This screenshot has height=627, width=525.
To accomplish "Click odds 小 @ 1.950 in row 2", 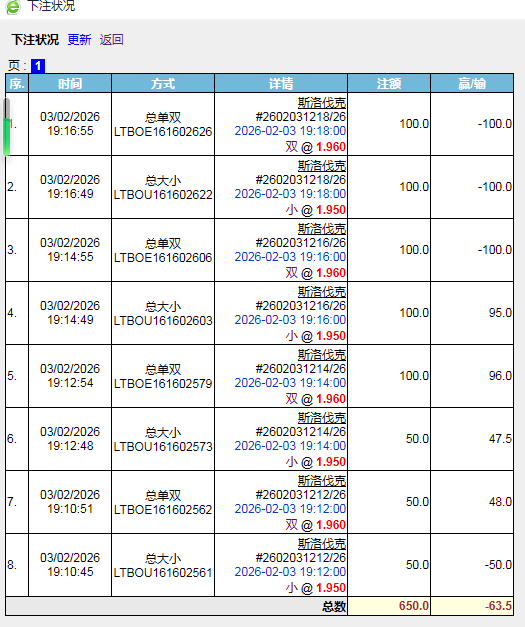I will (x=315, y=210).
